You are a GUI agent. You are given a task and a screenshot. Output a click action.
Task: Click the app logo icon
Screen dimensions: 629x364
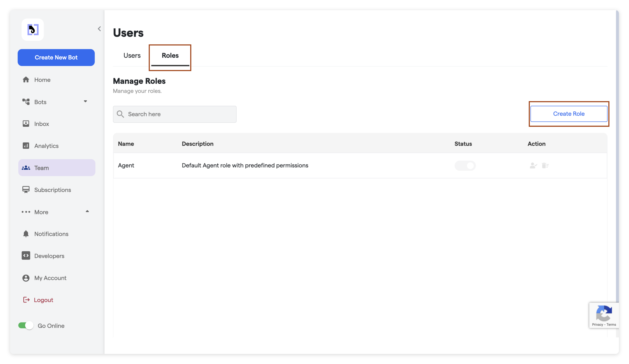pyautogui.click(x=33, y=30)
